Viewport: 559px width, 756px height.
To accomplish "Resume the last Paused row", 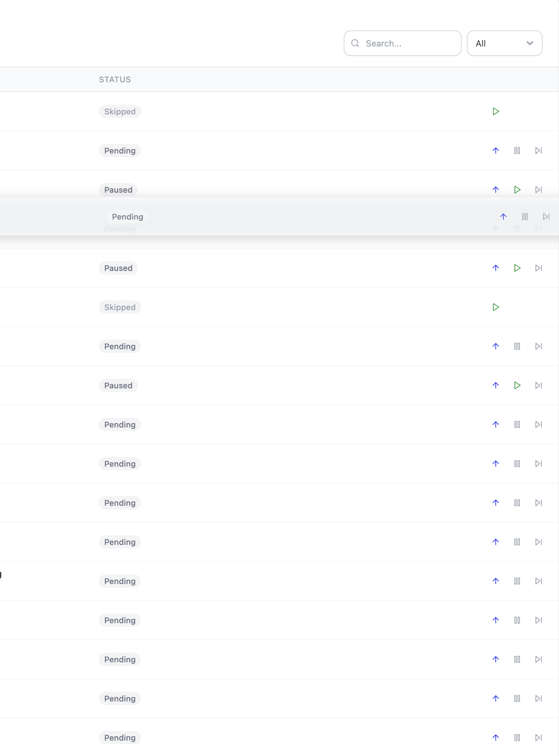I will click(517, 385).
